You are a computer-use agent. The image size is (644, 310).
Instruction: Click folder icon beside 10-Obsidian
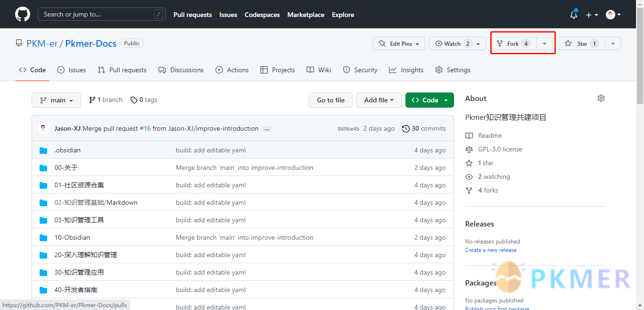pyautogui.click(x=43, y=237)
